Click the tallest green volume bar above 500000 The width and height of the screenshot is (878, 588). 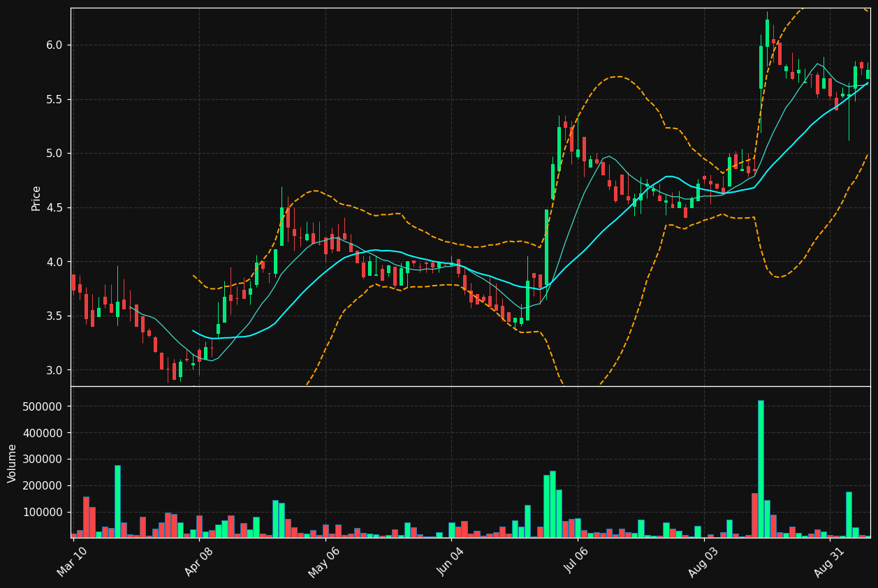(761, 469)
